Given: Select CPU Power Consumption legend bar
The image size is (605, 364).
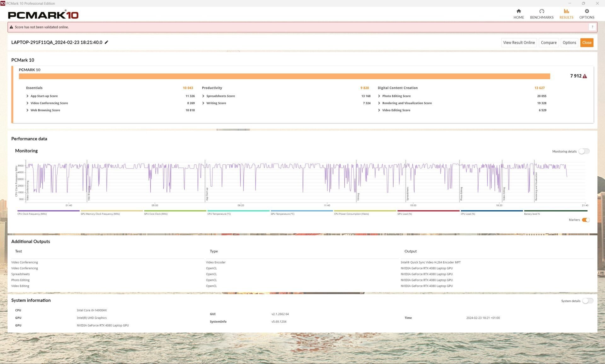Looking at the screenshot, I should pyautogui.click(x=365, y=211).
